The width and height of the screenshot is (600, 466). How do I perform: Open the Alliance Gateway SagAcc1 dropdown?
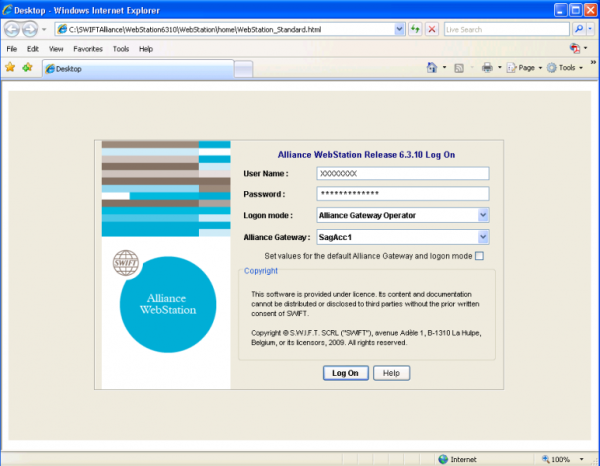click(x=403, y=237)
